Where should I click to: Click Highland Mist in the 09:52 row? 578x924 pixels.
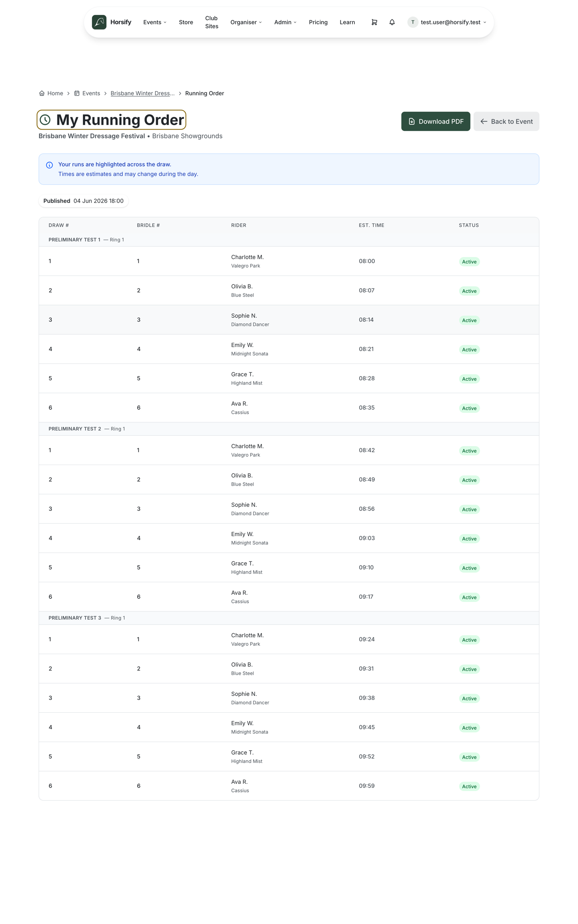(x=246, y=761)
